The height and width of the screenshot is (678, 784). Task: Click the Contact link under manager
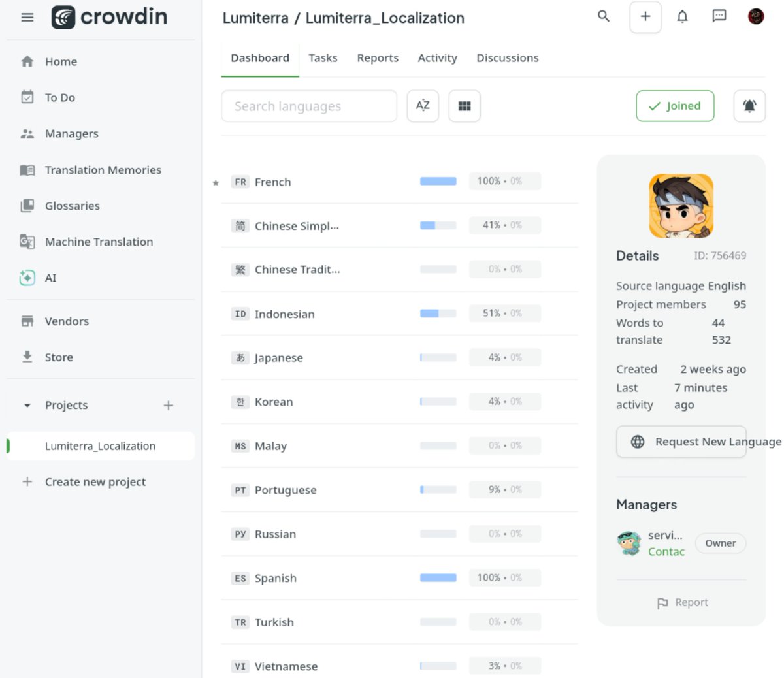(x=666, y=552)
